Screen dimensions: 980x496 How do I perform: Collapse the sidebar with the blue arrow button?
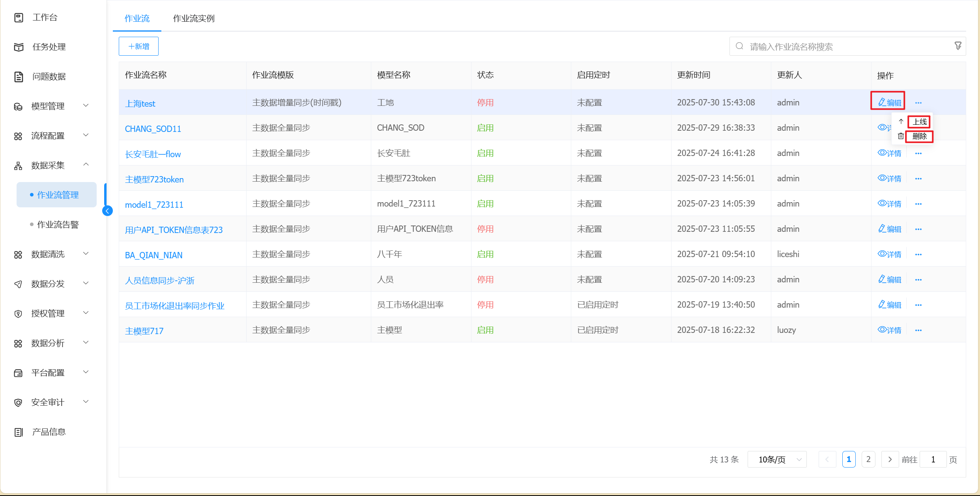(x=107, y=211)
